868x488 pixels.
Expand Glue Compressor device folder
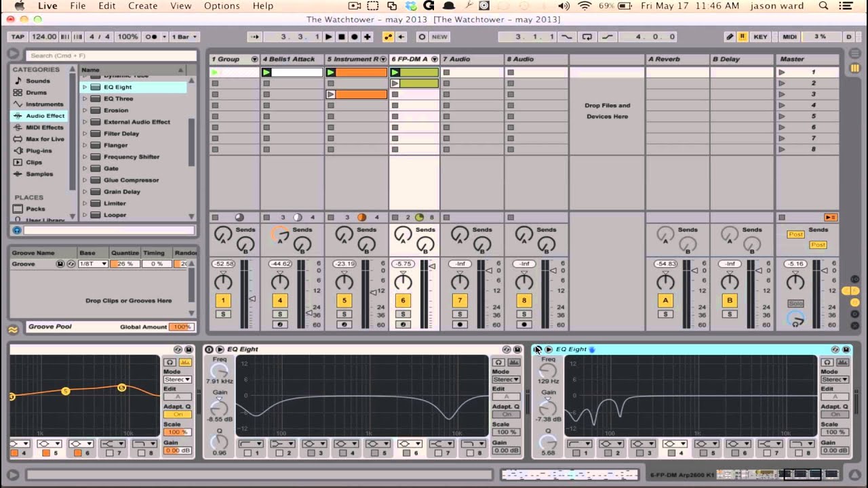(x=85, y=180)
